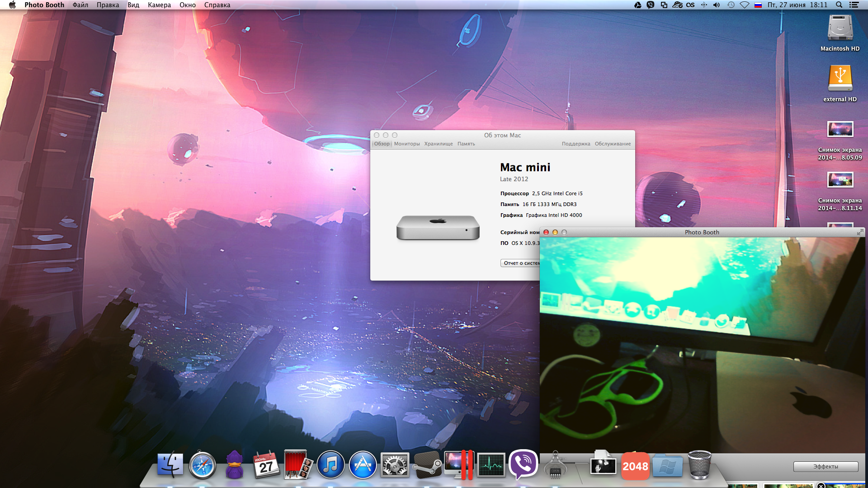Open the 2048 game icon
868x488 pixels.
point(635,466)
